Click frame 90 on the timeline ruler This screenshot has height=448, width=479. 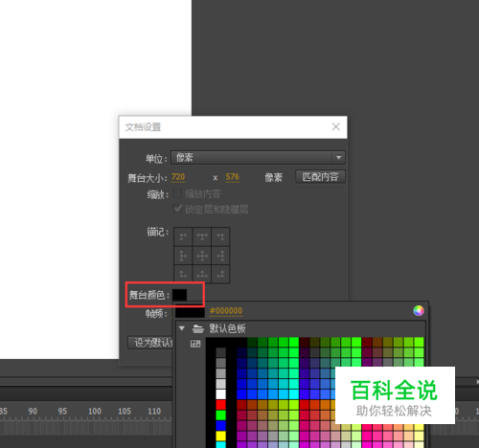click(x=33, y=411)
